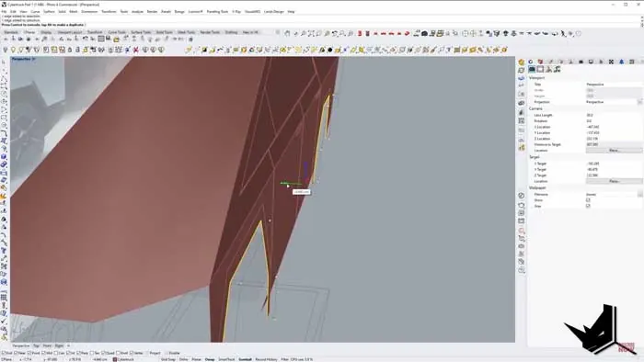Click the second red arrow icon in the top toolbar
Viewport: 644px width, 362px height.
pyautogui.click(x=384, y=34)
